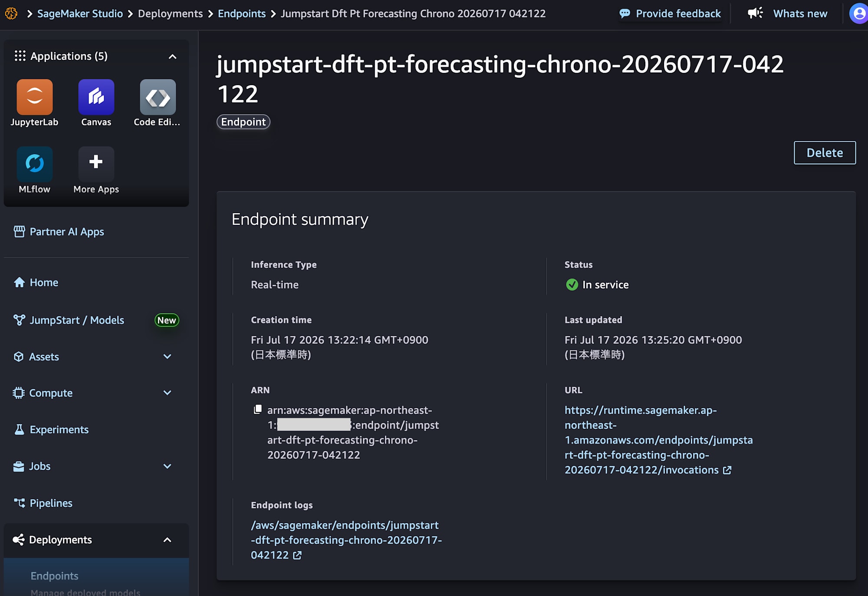Click the 'Endpoint summary' heading

300,220
